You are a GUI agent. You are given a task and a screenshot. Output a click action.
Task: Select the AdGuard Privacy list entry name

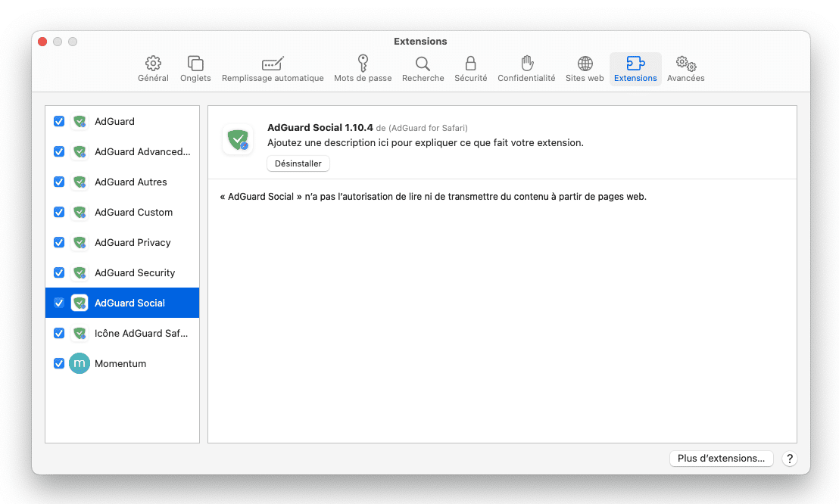click(133, 242)
